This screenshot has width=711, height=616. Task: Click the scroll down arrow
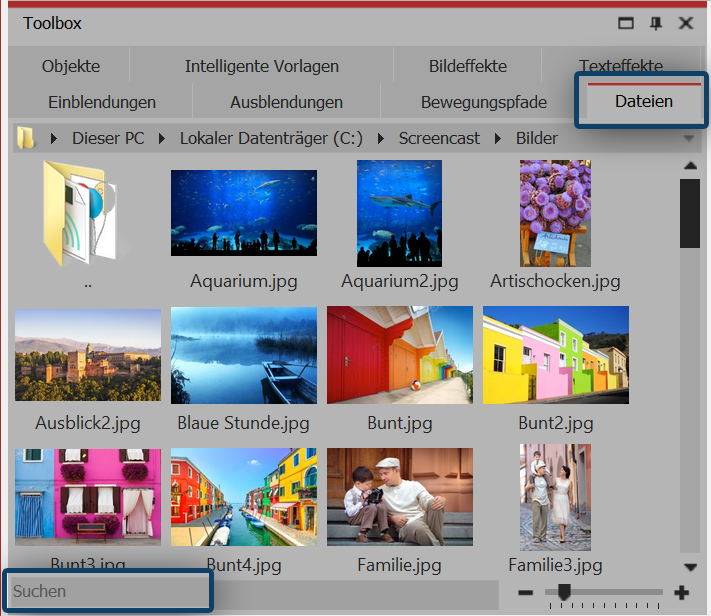pyautogui.click(x=690, y=567)
